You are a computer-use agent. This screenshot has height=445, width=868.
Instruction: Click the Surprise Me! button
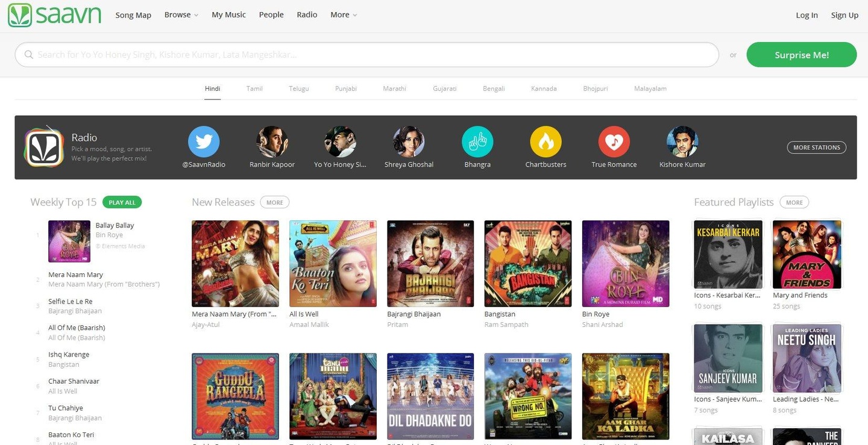pyautogui.click(x=802, y=55)
